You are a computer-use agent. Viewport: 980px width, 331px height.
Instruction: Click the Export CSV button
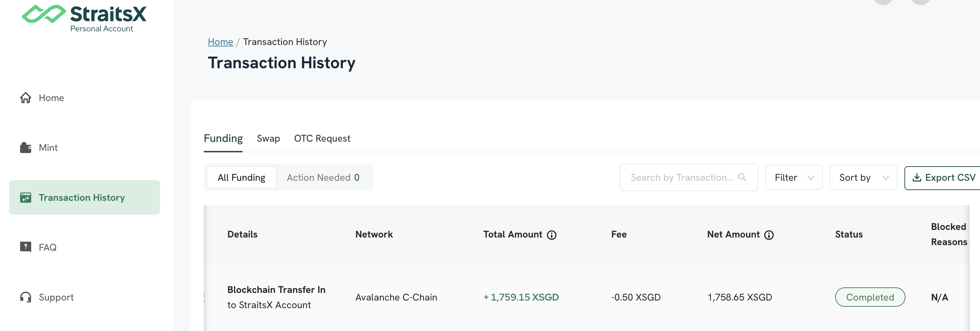click(x=943, y=178)
